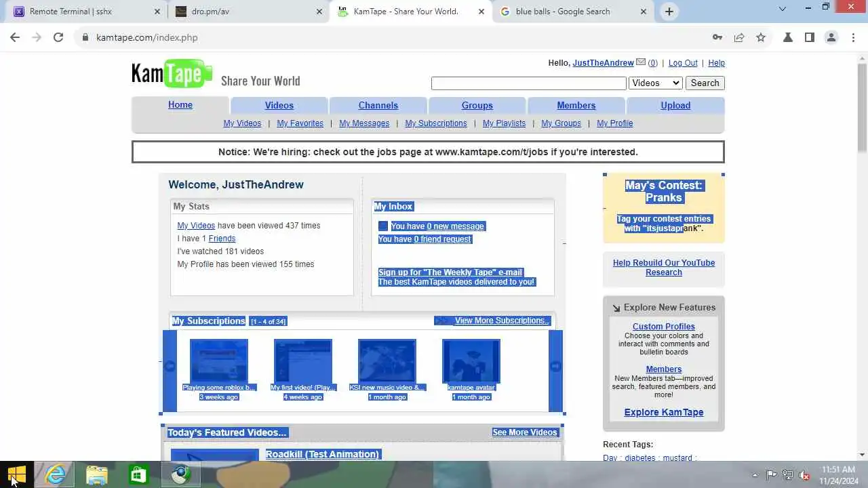Open a new browser tab
Viewport: 868px width, 488px height.
(669, 11)
